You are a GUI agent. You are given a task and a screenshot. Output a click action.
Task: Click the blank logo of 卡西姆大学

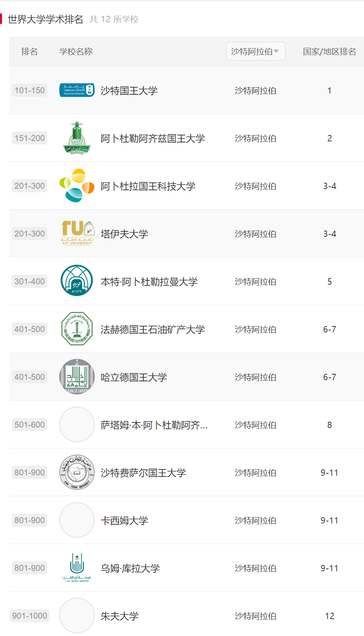tap(77, 520)
